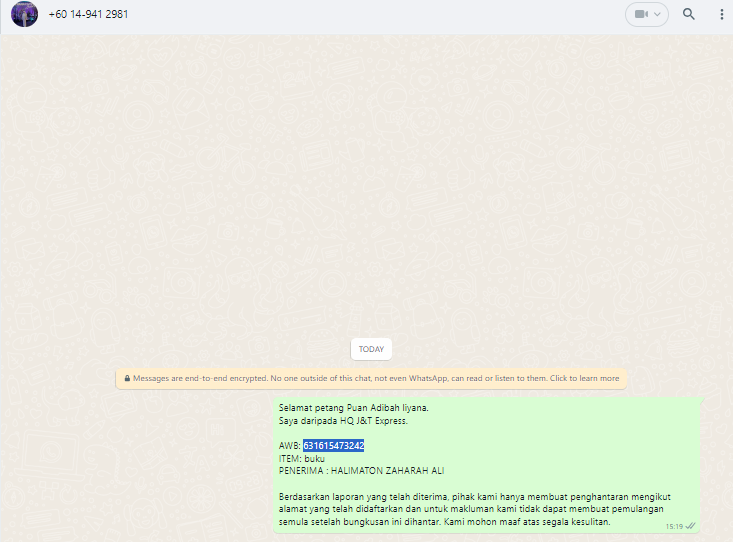733x542 pixels.
Task: Click the line 'Saya daripada HQ J&T Express.'
Action: (x=343, y=421)
